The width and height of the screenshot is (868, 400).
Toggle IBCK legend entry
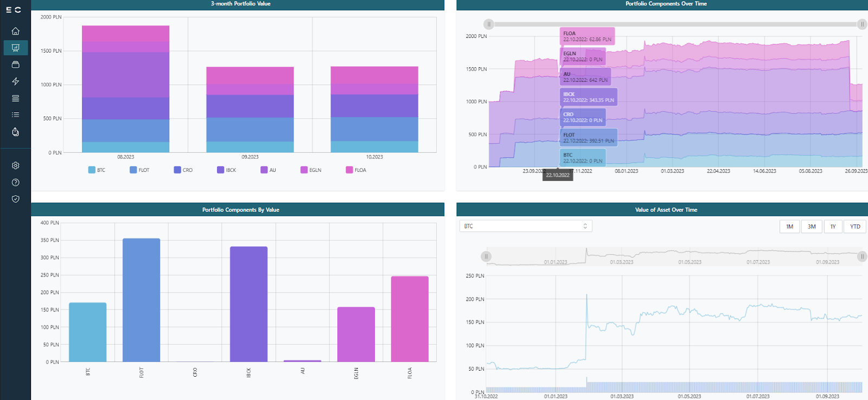[226, 170]
